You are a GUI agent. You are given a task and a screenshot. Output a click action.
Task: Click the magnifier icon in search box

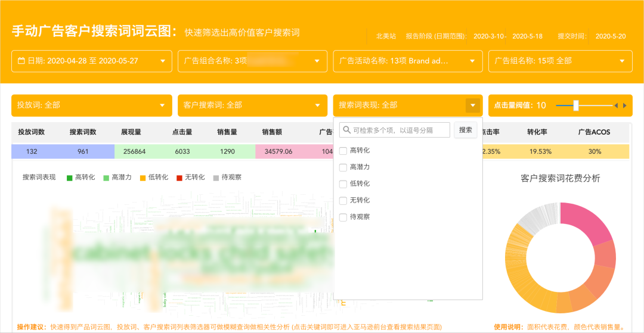tap(347, 130)
